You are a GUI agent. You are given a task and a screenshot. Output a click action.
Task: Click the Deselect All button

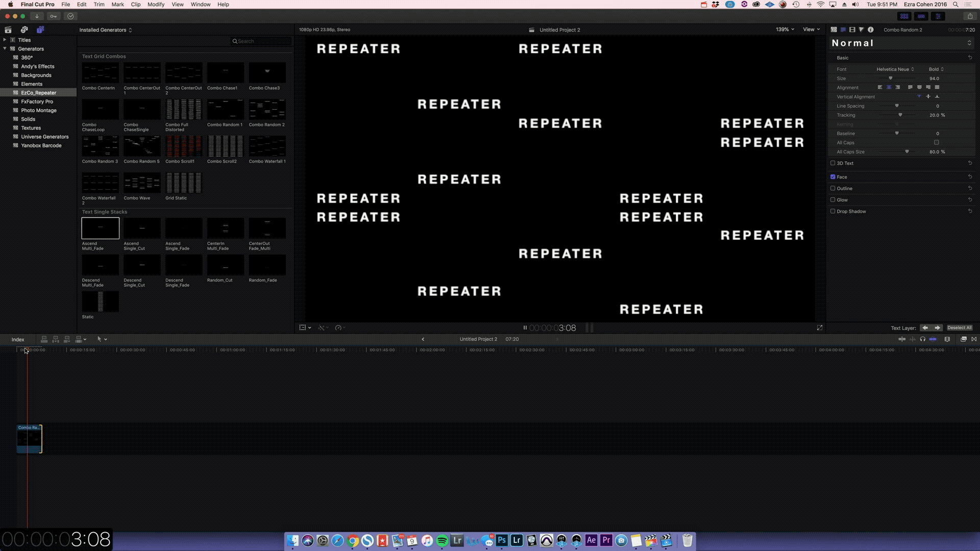(959, 328)
